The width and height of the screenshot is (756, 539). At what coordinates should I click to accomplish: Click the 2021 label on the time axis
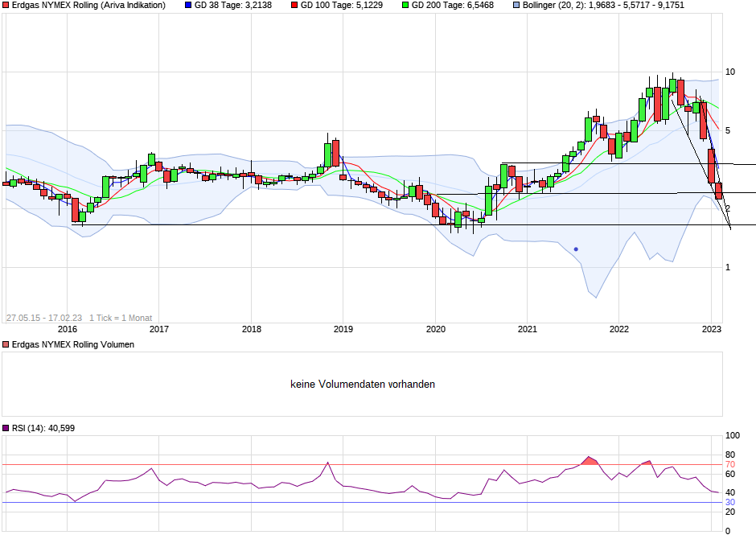527,329
